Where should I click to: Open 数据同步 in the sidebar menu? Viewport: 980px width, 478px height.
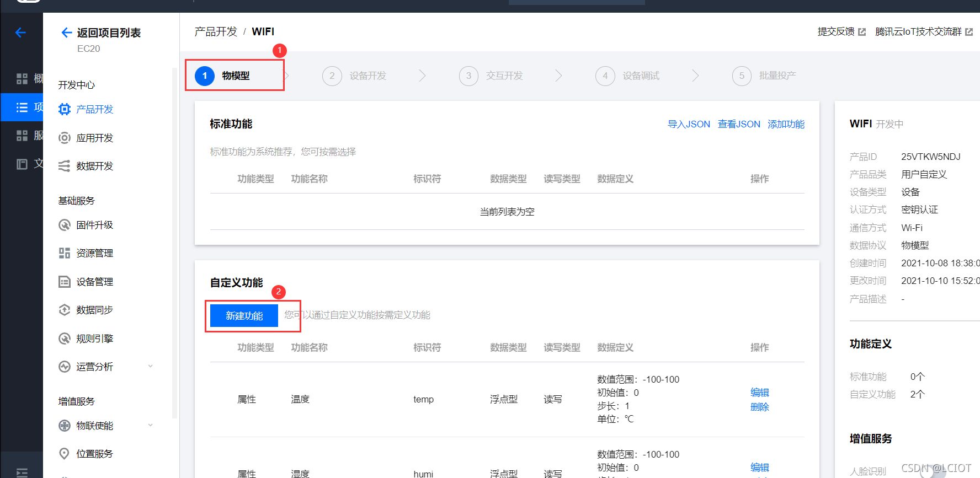coord(95,310)
